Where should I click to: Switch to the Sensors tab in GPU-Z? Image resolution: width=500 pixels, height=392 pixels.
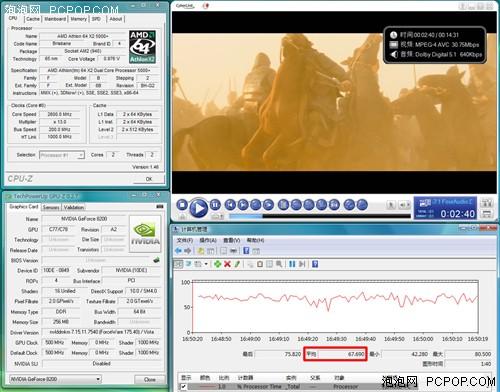51,207
